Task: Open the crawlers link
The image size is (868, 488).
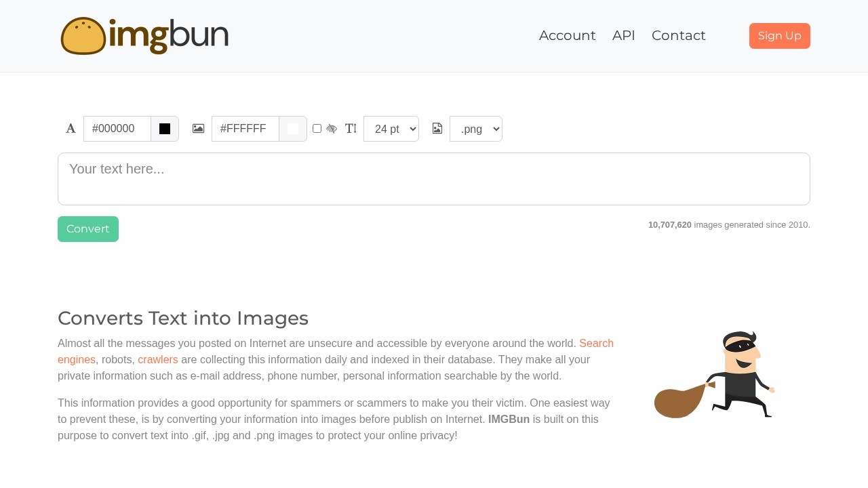Action: click(157, 359)
